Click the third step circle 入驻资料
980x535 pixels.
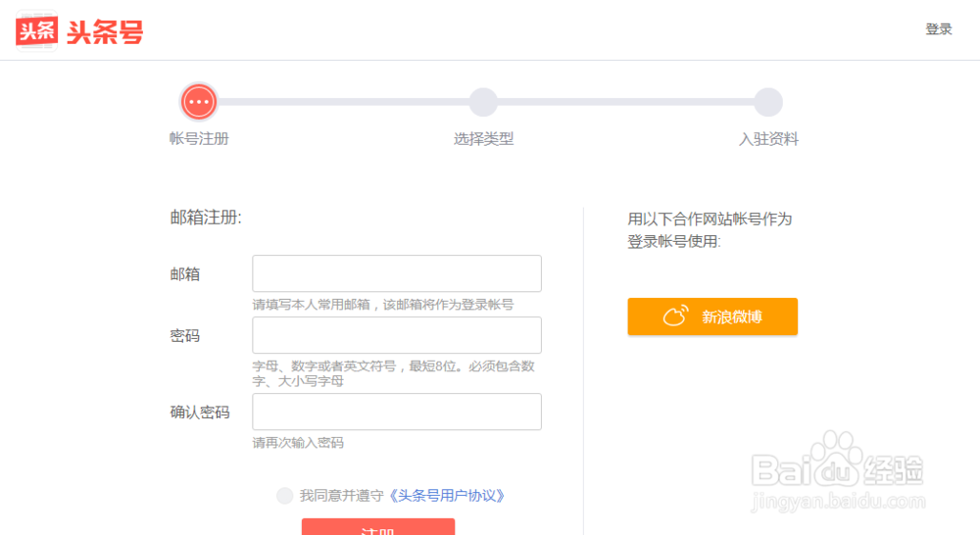(x=768, y=102)
